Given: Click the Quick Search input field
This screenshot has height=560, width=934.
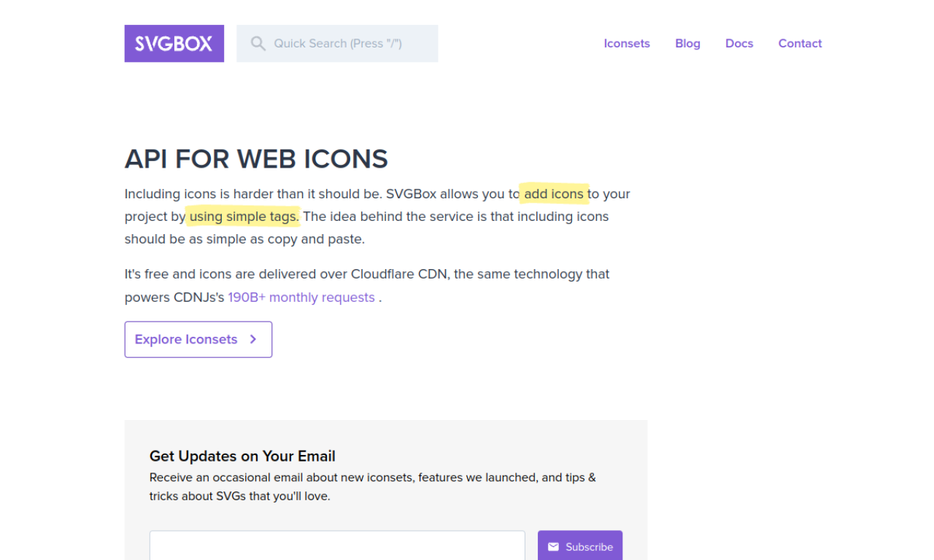Looking at the screenshot, I should point(343,43).
